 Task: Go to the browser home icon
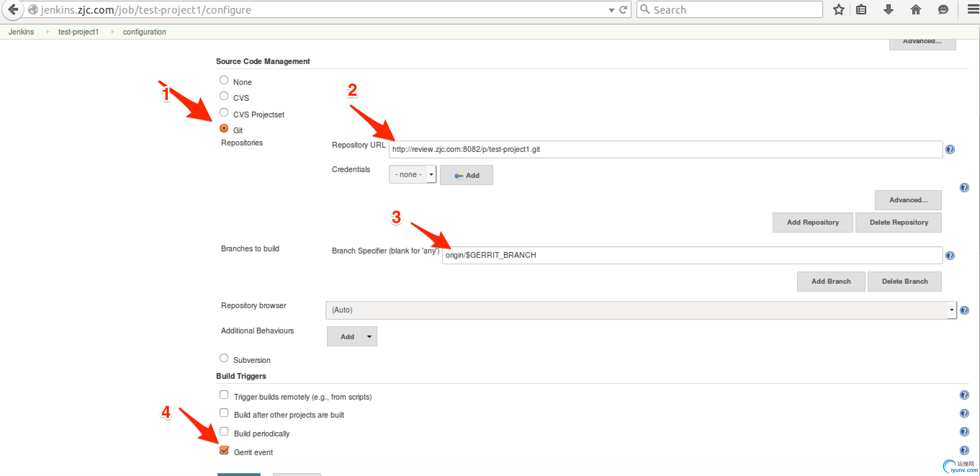(x=916, y=9)
